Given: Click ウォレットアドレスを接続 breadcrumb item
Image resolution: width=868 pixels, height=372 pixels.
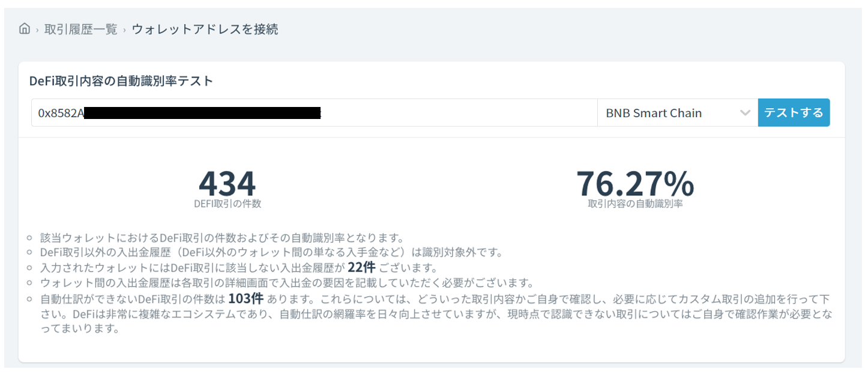Looking at the screenshot, I should 205,29.
